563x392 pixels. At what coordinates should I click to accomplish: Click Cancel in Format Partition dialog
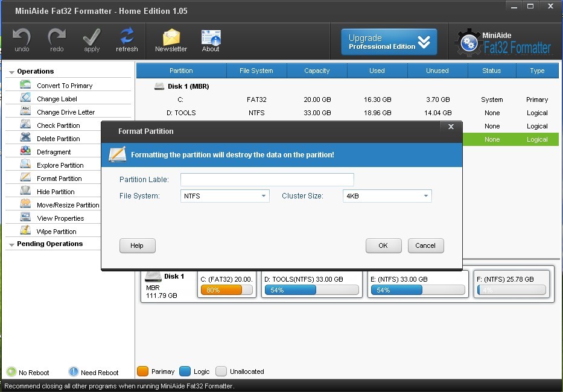click(426, 245)
